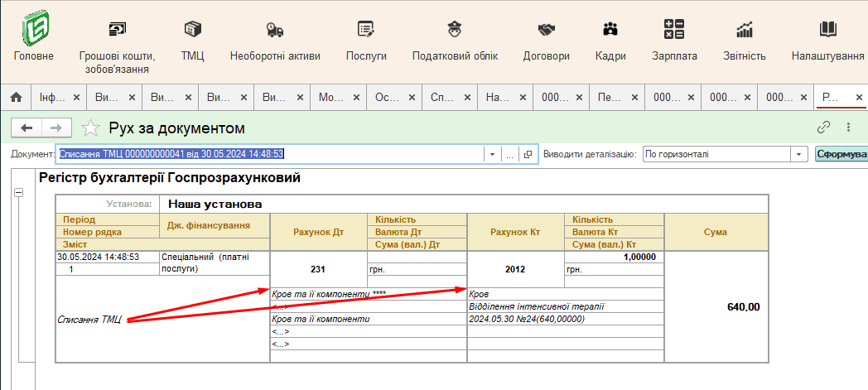Open the Зарплата section
868x390 pixels.
point(674,30)
